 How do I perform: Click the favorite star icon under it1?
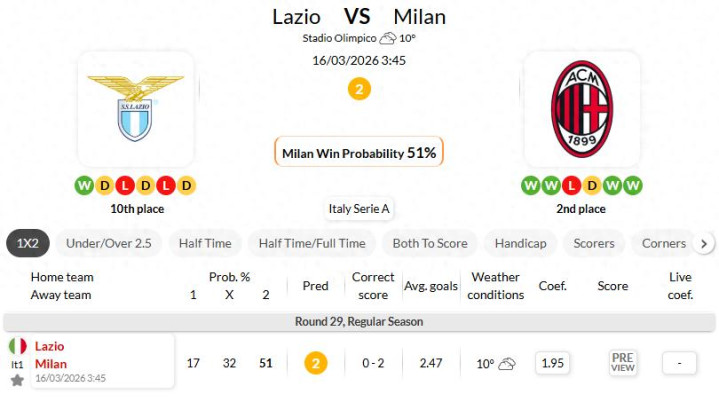[x=17, y=381]
